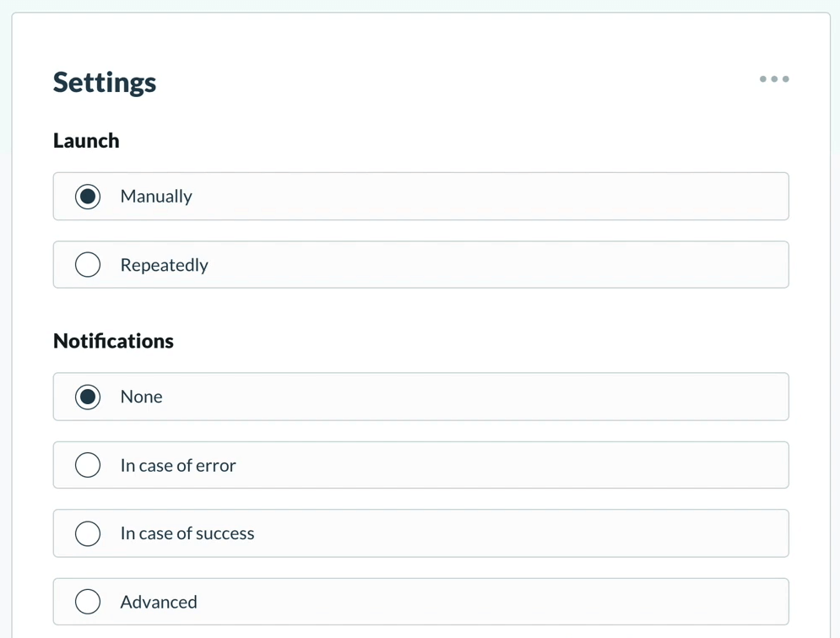The image size is (840, 638).
Task: Select None for notifications
Action: 420,397
